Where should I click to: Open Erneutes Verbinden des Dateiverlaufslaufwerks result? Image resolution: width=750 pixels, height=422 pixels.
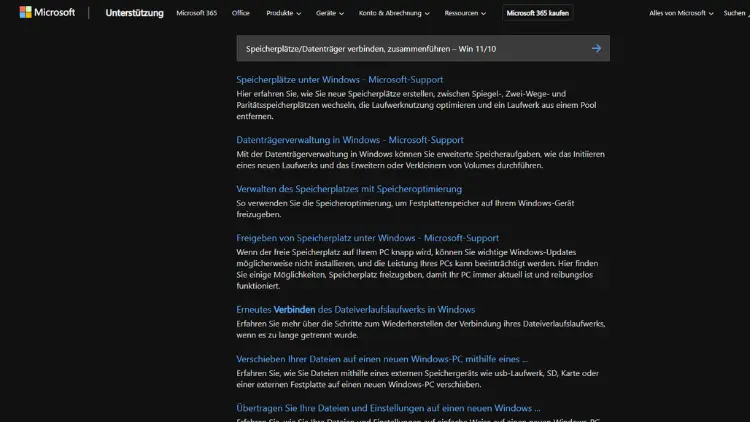(x=355, y=310)
